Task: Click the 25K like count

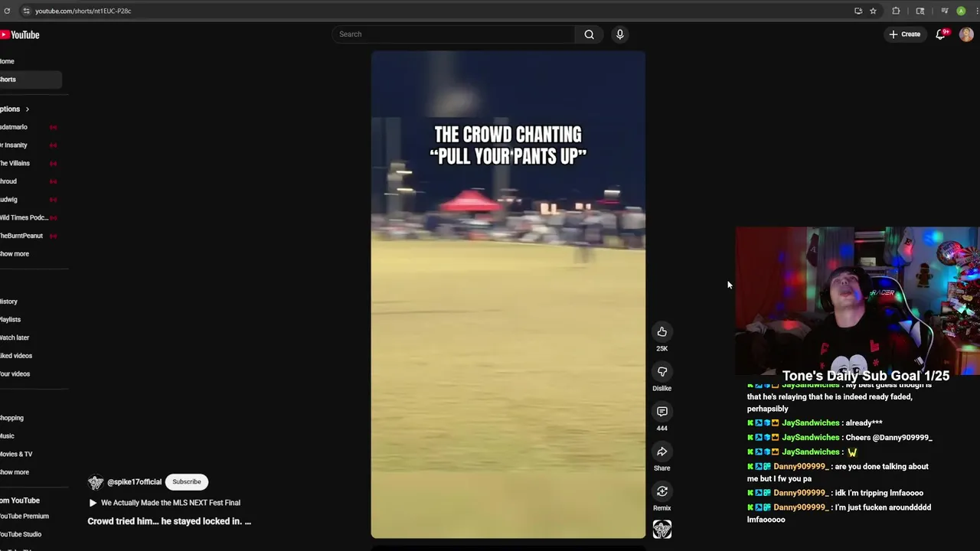Action: tap(662, 349)
